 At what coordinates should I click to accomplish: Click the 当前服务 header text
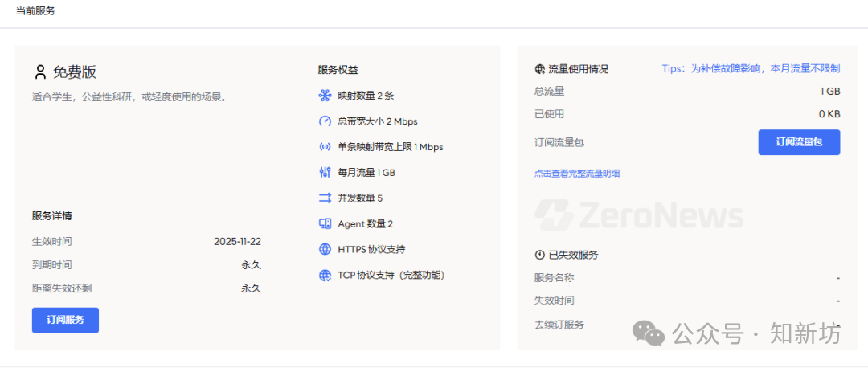pyautogui.click(x=35, y=11)
